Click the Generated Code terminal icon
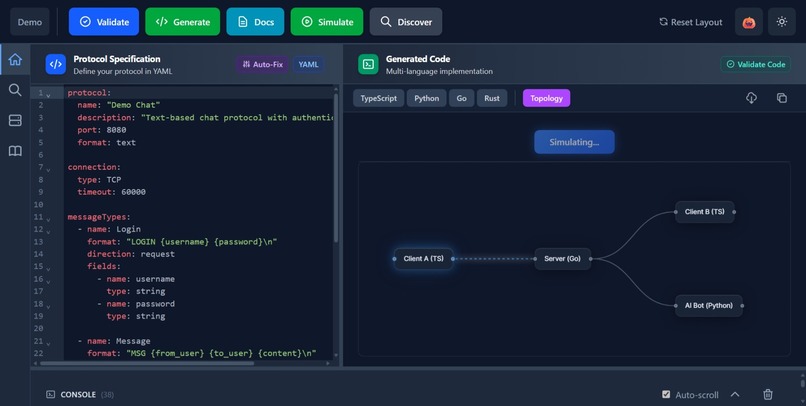 (x=368, y=64)
